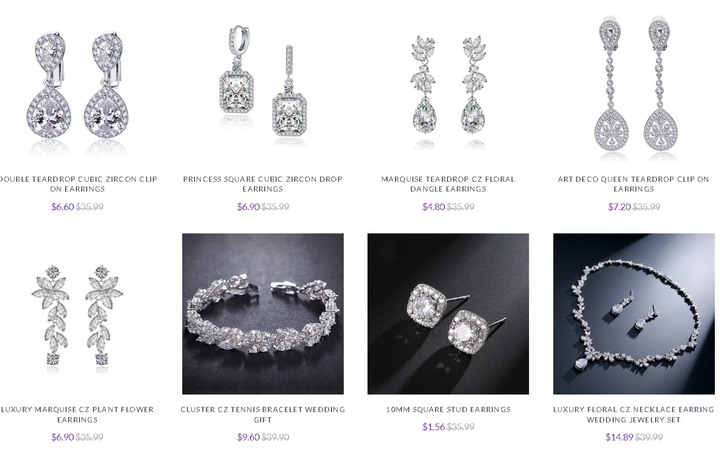Screen dimensions: 720x457
Task: Click the Luxury Marquise CZ Plant Flower title
Action: 77,414
